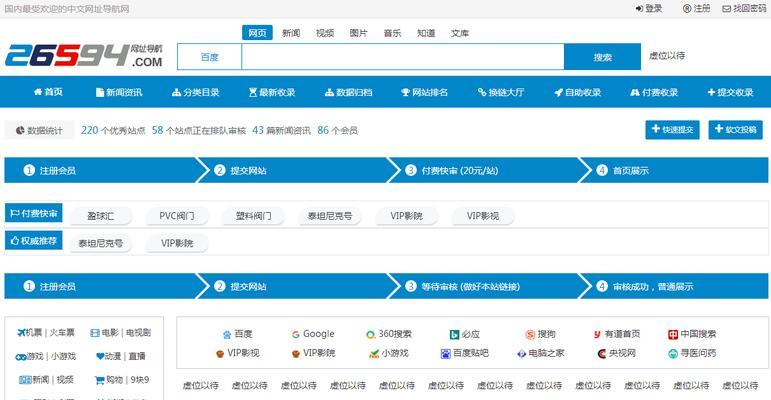Click the 登录 login icon link
The height and width of the screenshot is (400, 771).
pyautogui.click(x=649, y=8)
